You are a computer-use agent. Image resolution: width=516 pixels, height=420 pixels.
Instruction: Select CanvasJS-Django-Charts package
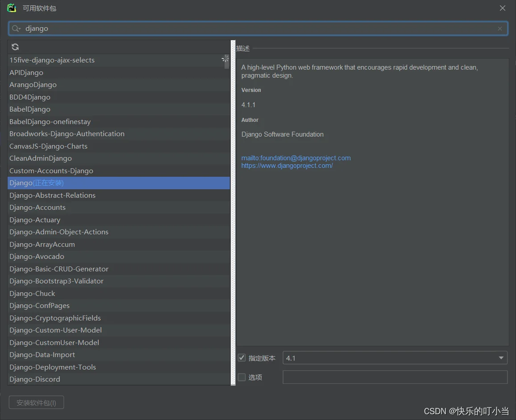coord(118,146)
